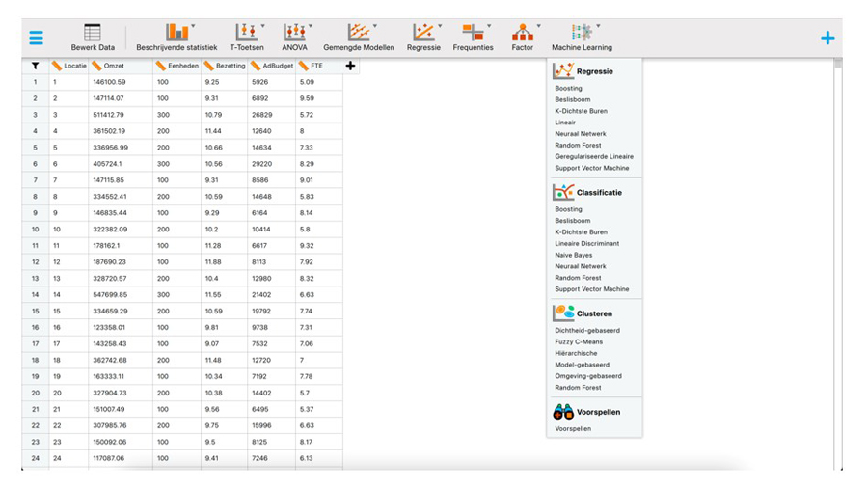Image resolution: width=868 pixels, height=490 pixels.
Task: Open the ANOVA analysis menu
Action: click(x=294, y=34)
